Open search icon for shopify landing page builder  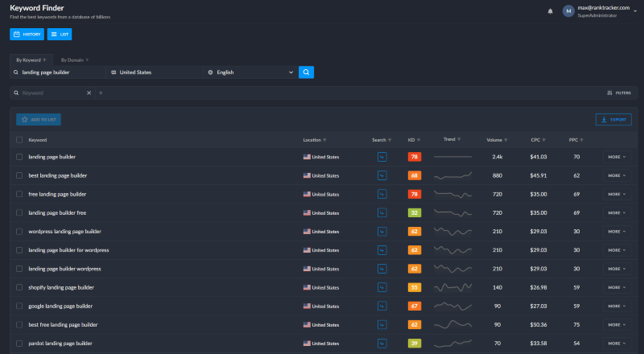(x=382, y=287)
